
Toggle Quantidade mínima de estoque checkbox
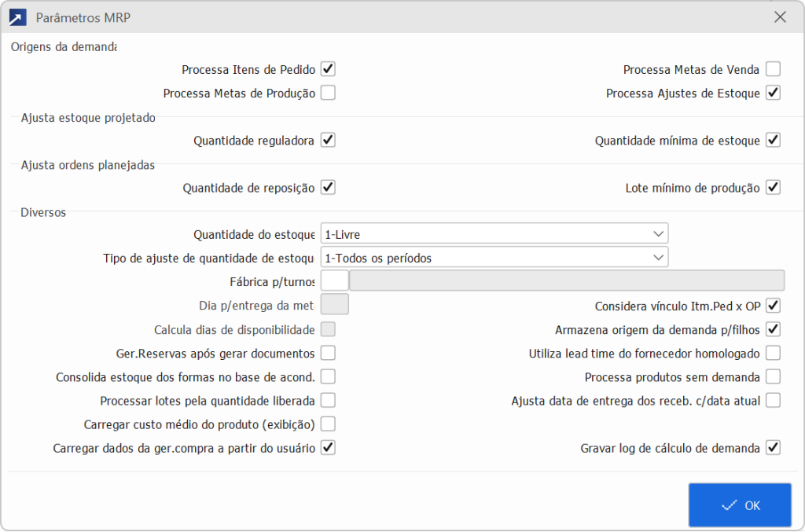tap(774, 140)
